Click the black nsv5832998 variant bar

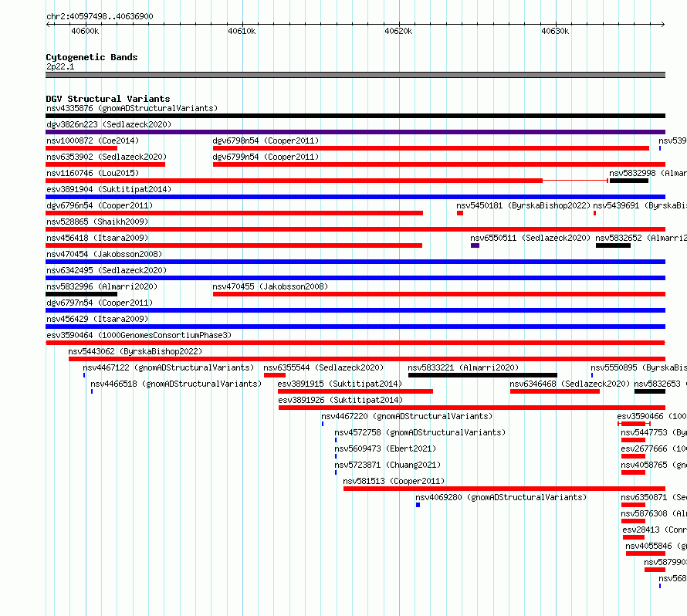click(x=629, y=181)
